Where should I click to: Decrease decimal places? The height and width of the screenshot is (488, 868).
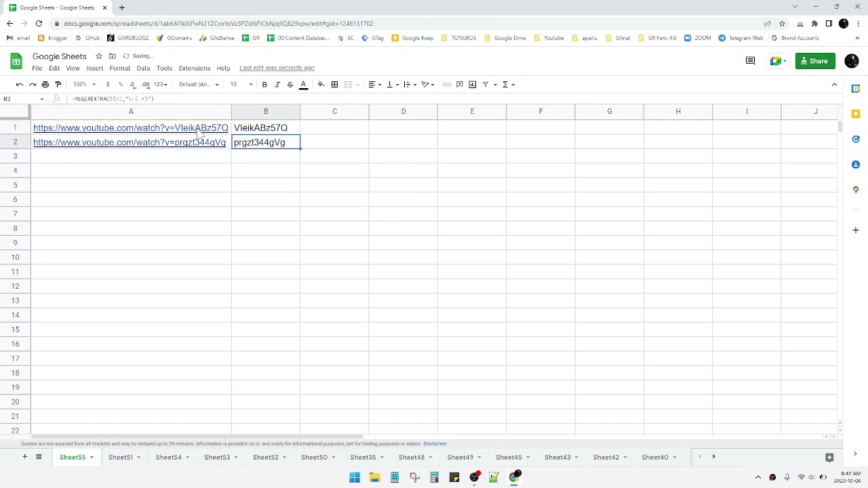pyautogui.click(x=133, y=85)
